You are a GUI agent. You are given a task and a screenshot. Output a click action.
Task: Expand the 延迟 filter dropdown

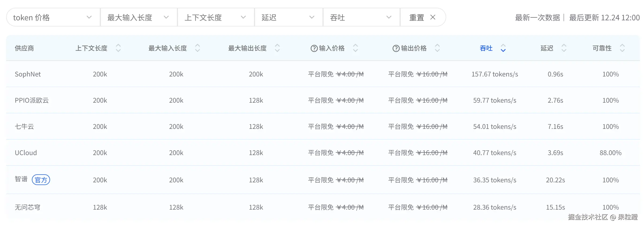(288, 17)
